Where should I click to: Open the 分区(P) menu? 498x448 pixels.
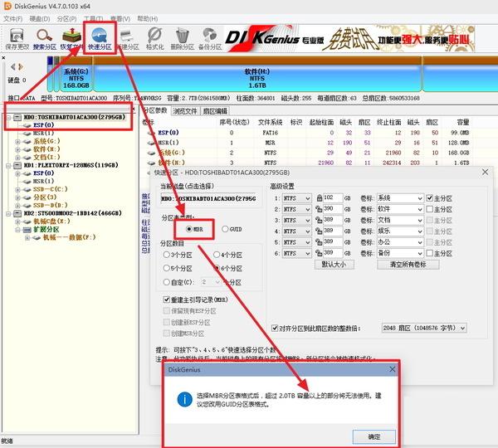(x=66, y=19)
